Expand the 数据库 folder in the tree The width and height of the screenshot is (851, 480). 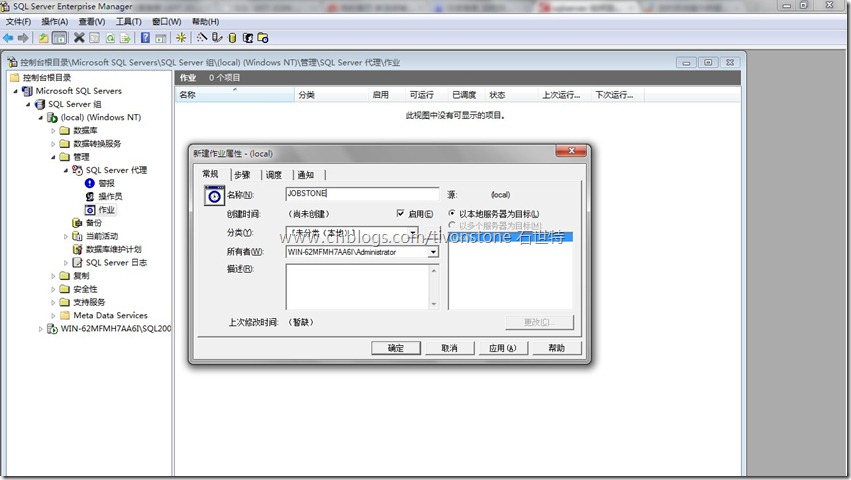[53, 130]
